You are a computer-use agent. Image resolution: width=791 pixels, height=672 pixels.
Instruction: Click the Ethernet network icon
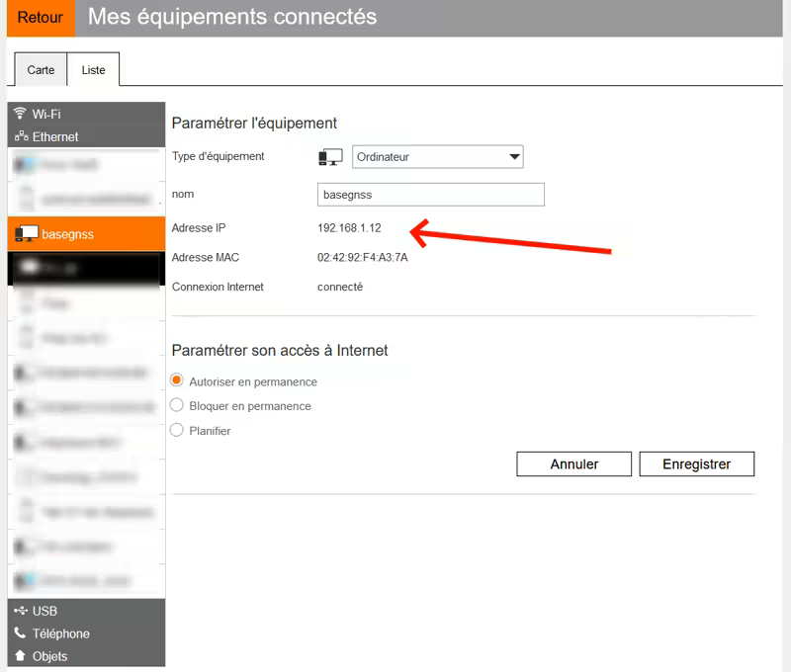point(20,136)
